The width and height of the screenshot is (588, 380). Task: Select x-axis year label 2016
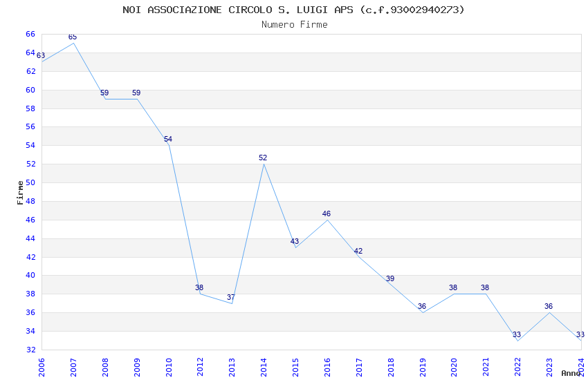tap(327, 368)
